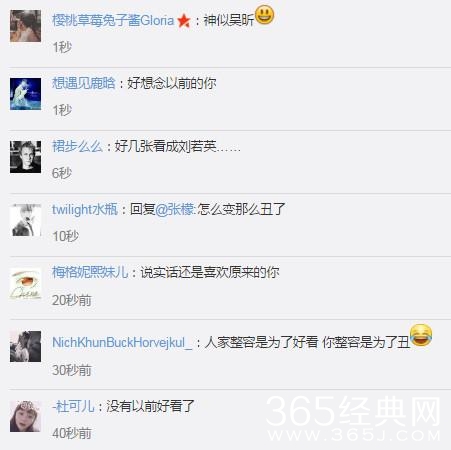451x450 pixels.
Task: Click the 40秒前 timestamp
Action: click(x=72, y=433)
